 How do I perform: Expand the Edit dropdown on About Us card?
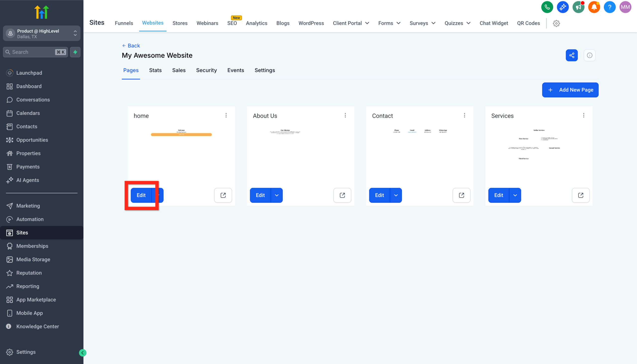click(276, 195)
